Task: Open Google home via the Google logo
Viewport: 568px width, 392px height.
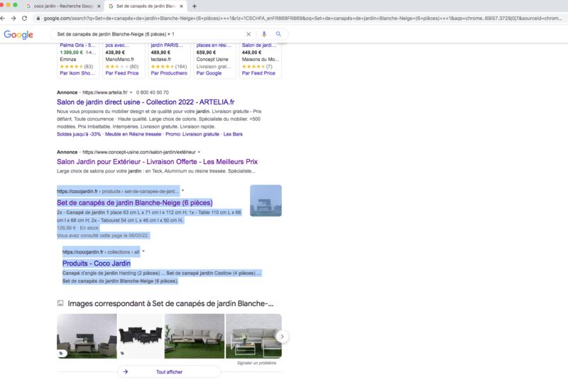Action: click(x=18, y=34)
